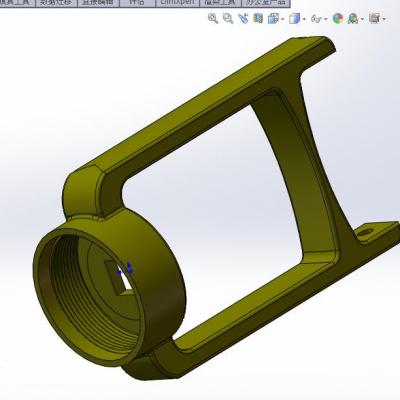
Task: Expand the View Settings dropdown arrow
Action: click(384, 19)
